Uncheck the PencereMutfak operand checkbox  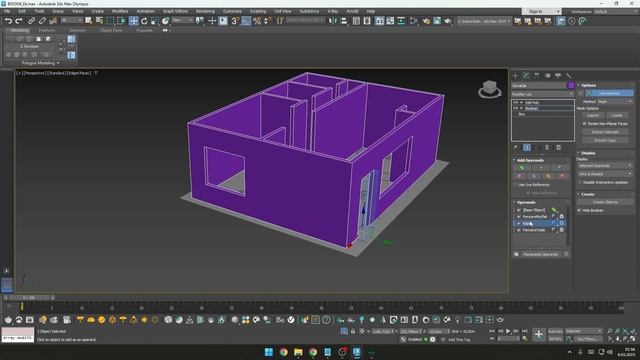[x=519, y=216]
